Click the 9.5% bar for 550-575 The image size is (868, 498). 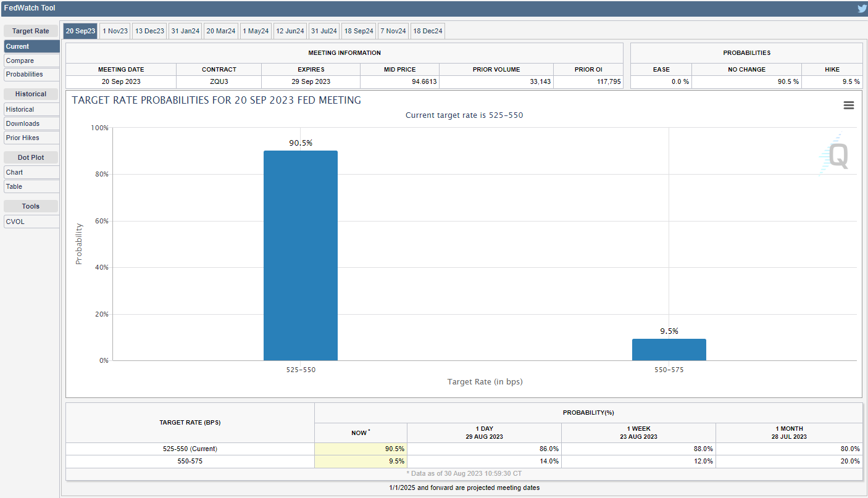669,350
